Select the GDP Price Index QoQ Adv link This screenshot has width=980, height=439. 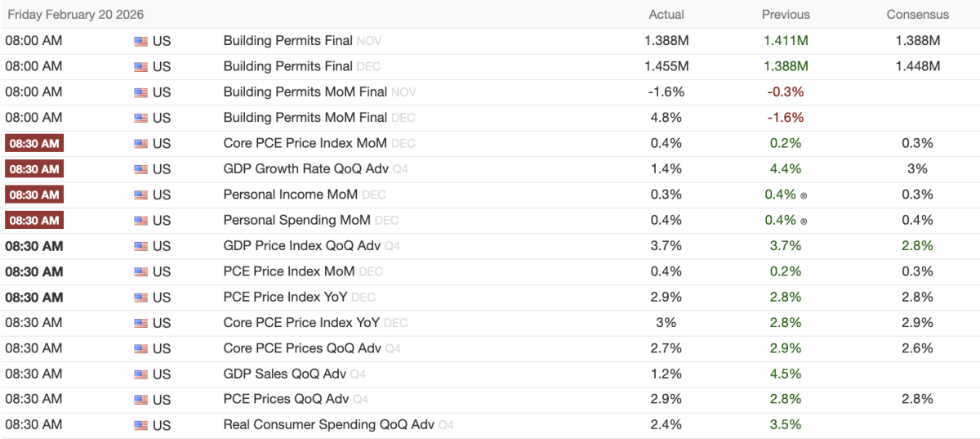tap(302, 246)
